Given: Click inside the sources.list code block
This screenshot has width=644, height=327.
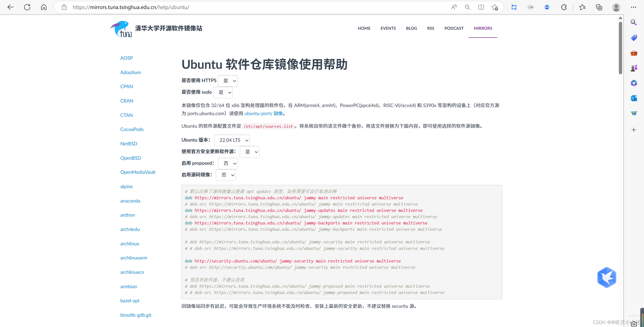Looking at the screenshot, I should pyautogui.click(x=342, y=242).
